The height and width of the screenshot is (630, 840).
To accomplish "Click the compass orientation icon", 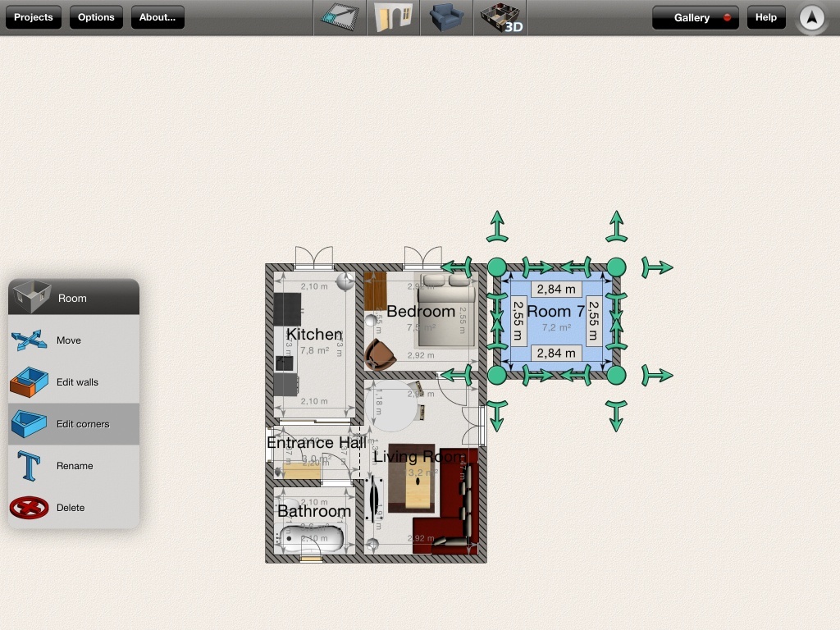I will click(x=810, y=17).
